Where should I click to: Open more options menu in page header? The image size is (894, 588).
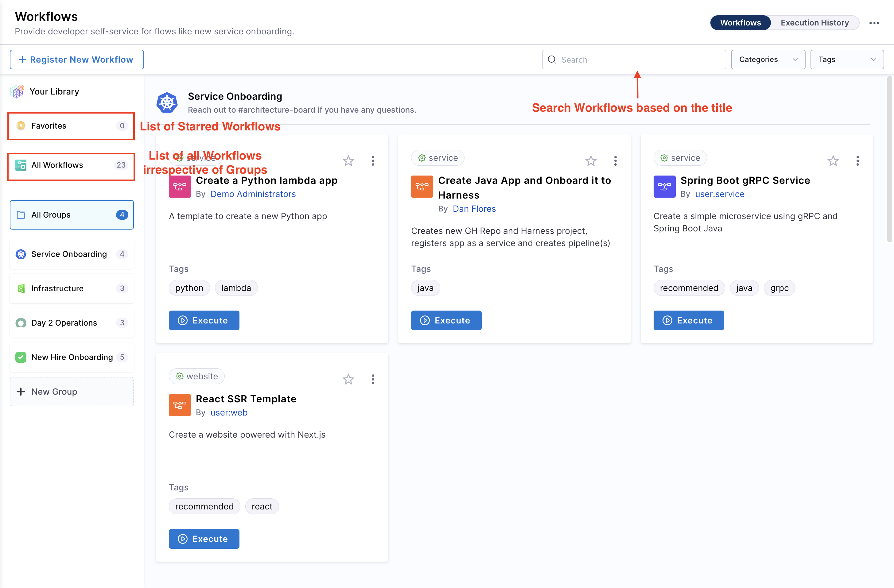874,23
